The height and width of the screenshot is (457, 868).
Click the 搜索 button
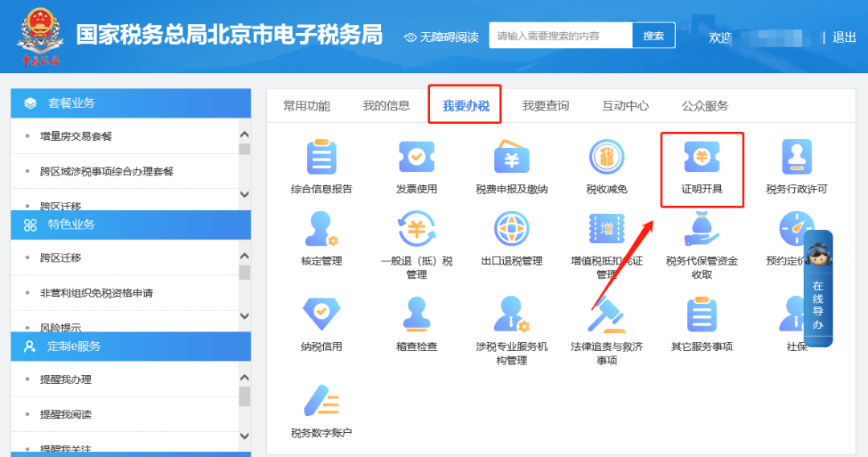(x=653, y=35)
